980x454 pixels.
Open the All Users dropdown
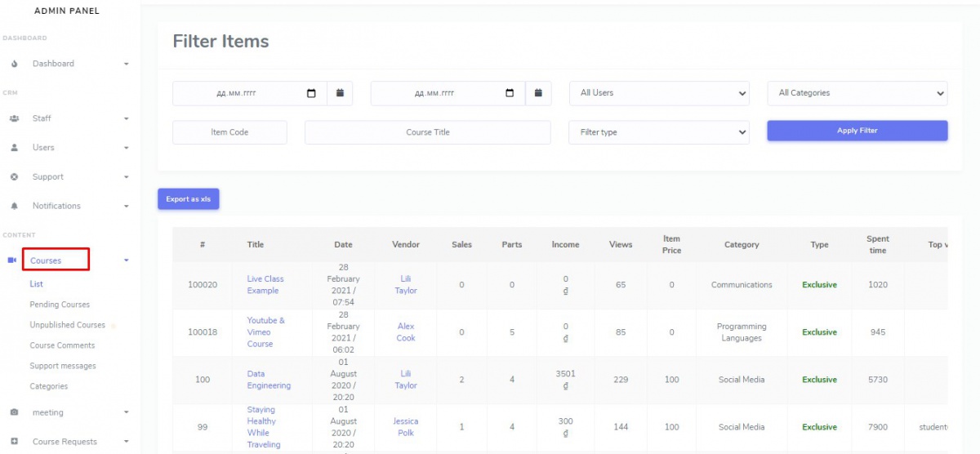pyautogui.click(x=658, y=93)
